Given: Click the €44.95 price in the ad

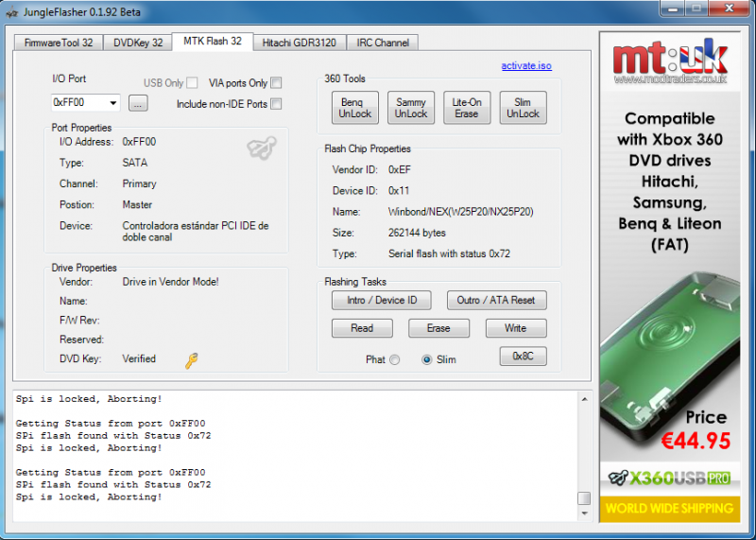Looking at the screenshot, I should point(696,441).
